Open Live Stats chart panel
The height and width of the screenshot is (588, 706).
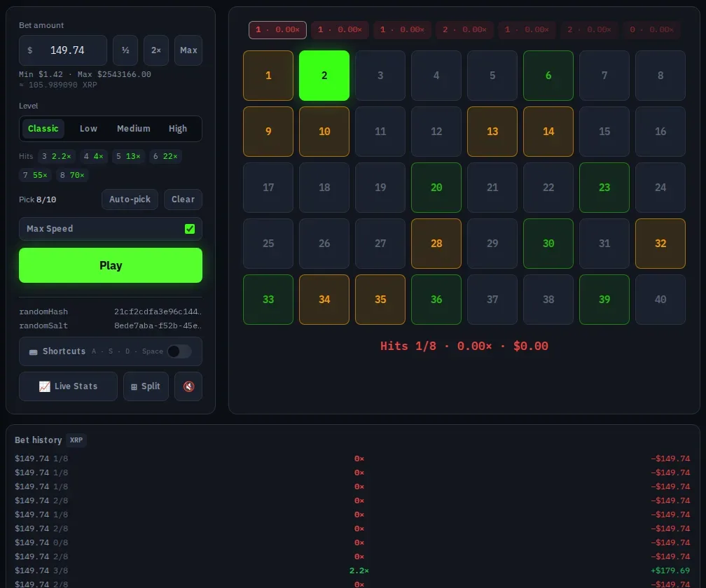tap(68, 386)
